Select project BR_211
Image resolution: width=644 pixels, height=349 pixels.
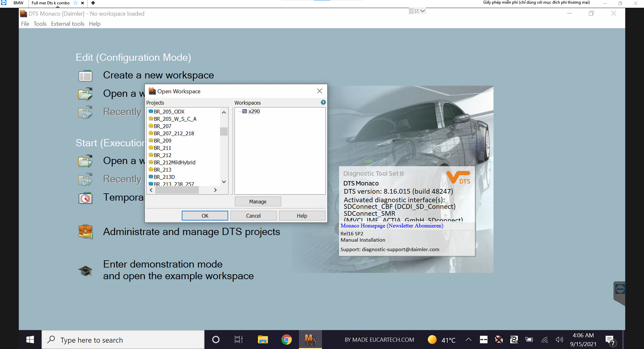coord(162,148)
